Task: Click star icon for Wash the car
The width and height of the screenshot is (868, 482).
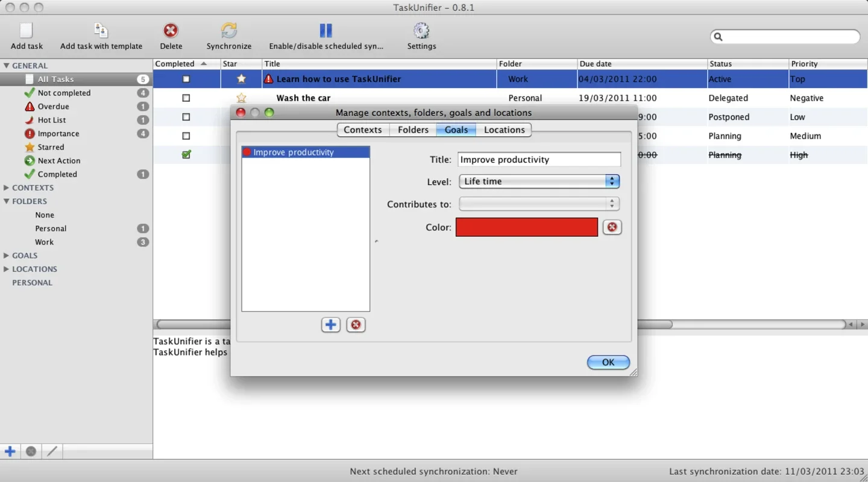Action: coord(241,98)
